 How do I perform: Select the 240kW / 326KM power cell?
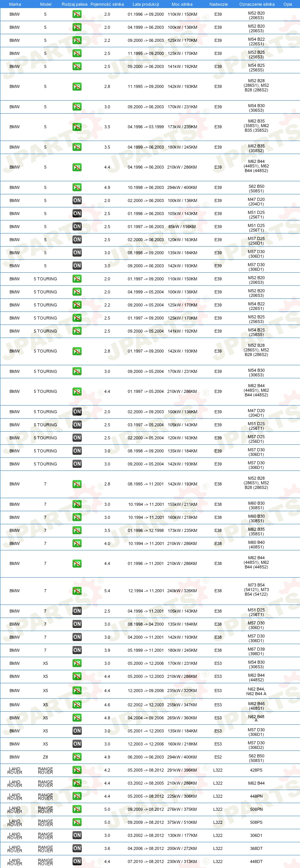[182, 591]
